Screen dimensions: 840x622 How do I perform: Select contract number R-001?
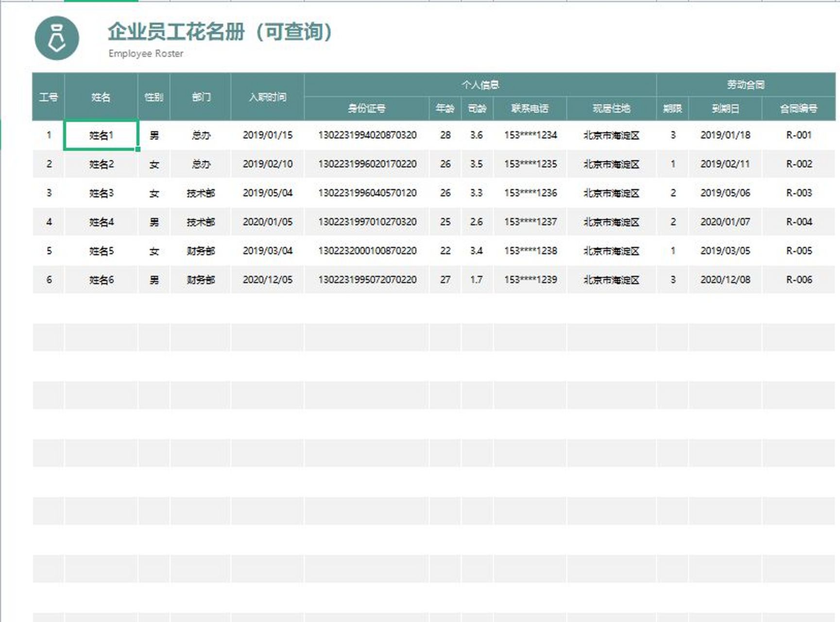coord(799,135)
